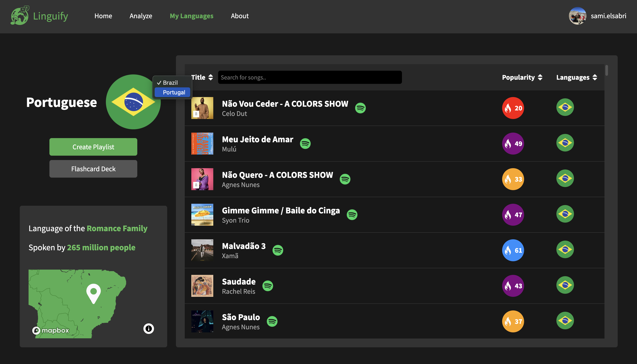Toggle sort by Popularity column
Viewport: 637px width, 364px height.
click(x=540, y=77)
